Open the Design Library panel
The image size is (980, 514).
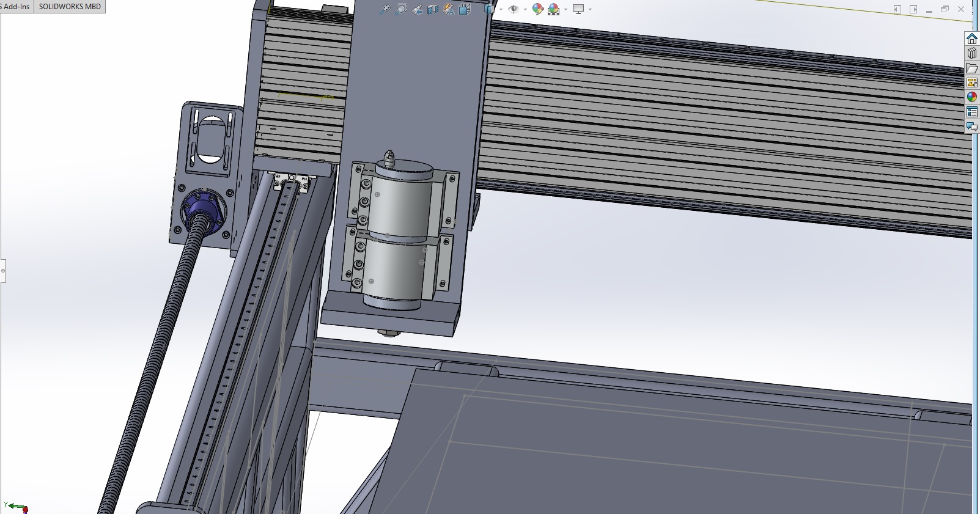[x=971, y=53]
